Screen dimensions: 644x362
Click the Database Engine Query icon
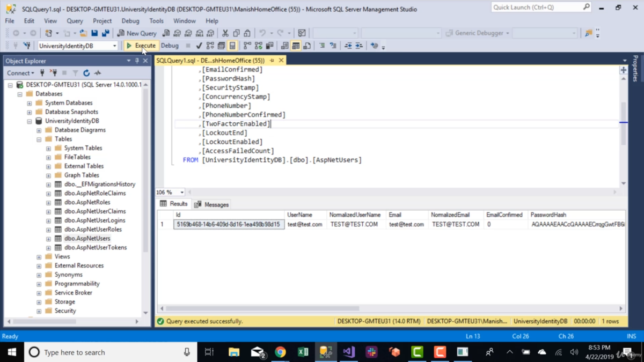(x=166, y=33)
